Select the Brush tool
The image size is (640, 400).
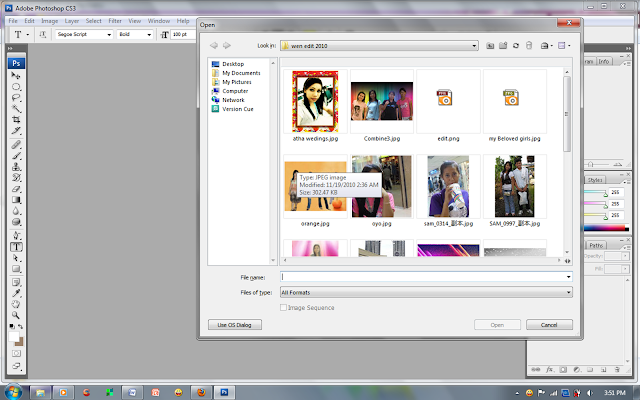tap(16, 156)
